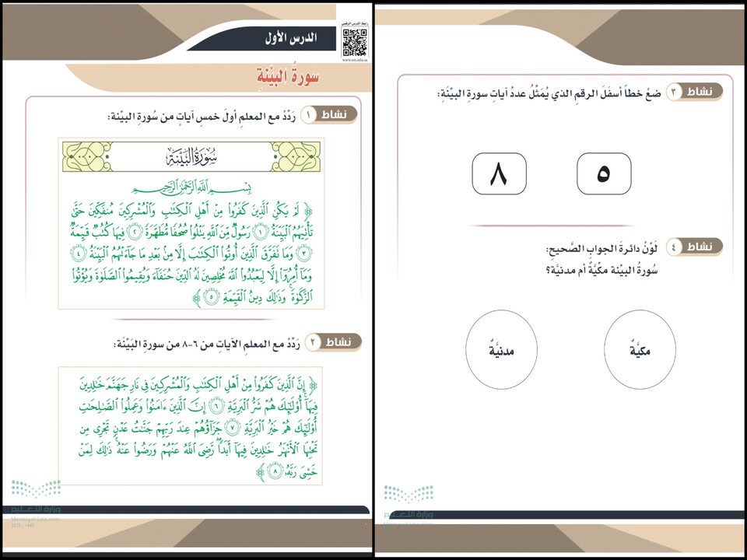This screenshot has width=747, height=560.
Task: Click the 'www.ien.edu.sa' text under QR code
Action: tap(355, 60)
